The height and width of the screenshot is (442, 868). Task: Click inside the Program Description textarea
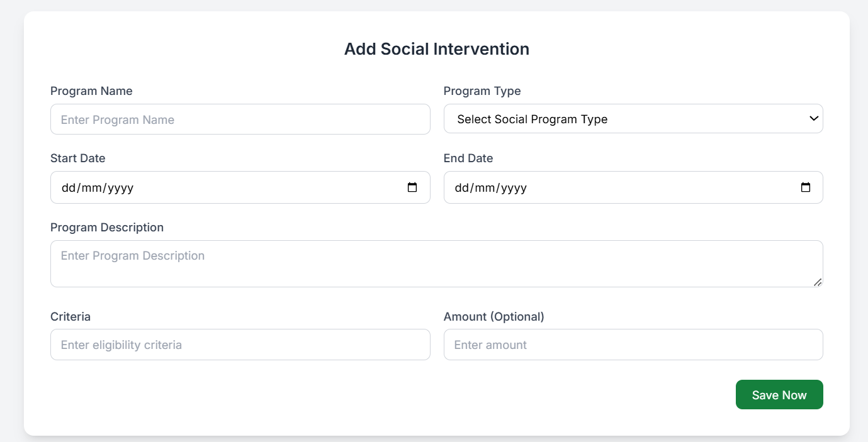tap(436, 263)
